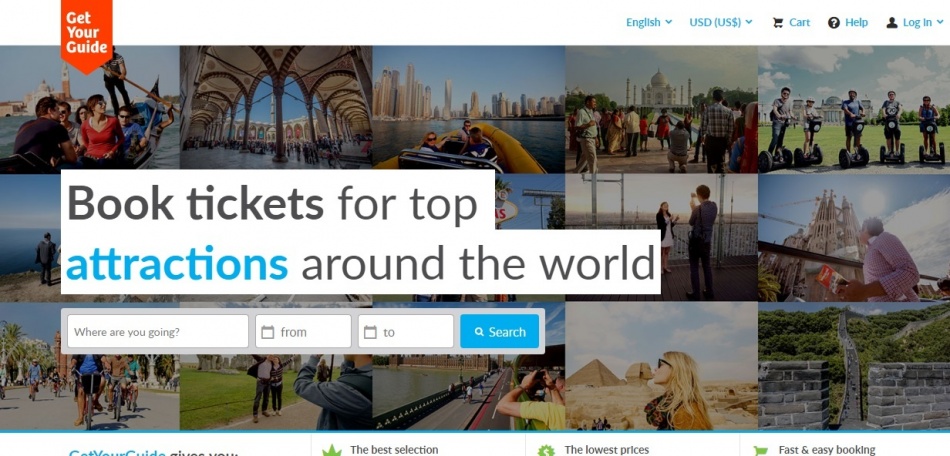
Task: Click the blue Search button
Action: (x=499, y=331)
